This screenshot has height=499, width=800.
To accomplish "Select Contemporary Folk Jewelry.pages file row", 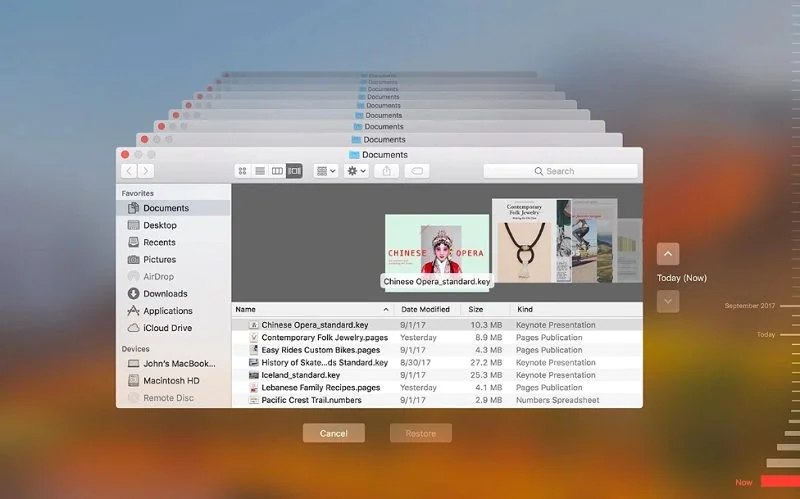I will click(x=437, y=337).
